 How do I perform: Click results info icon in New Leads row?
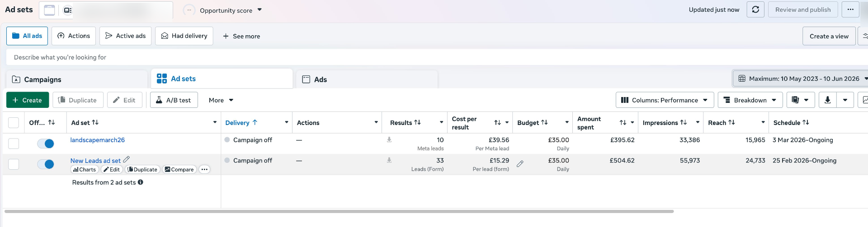tap(389, 160)
